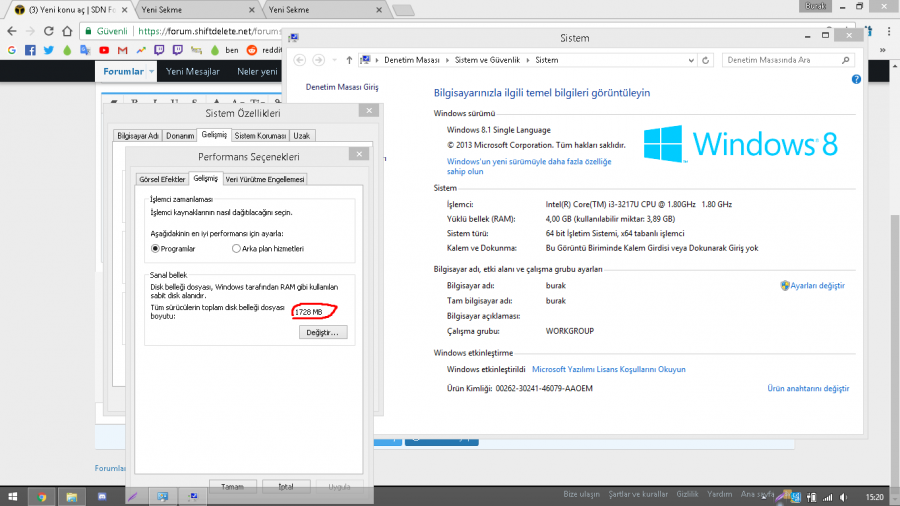The height and width of the screenshot is (506, 900).
Task: Show hidden bookmarks overflow chevron
Action: (883, 50)
